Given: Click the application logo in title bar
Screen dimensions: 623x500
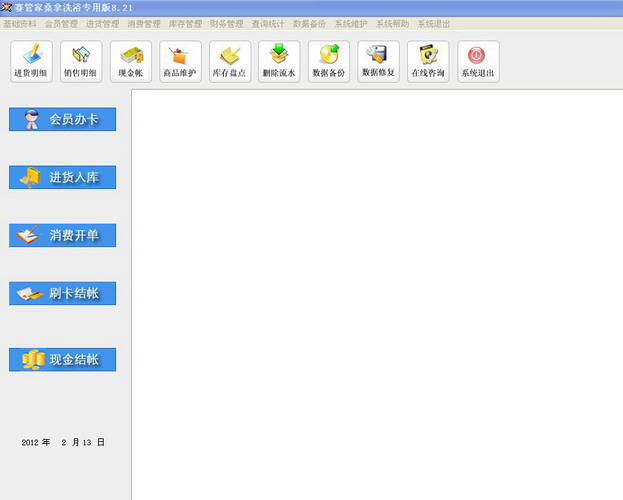Looking at the screenshot, I should click(6, 7).
